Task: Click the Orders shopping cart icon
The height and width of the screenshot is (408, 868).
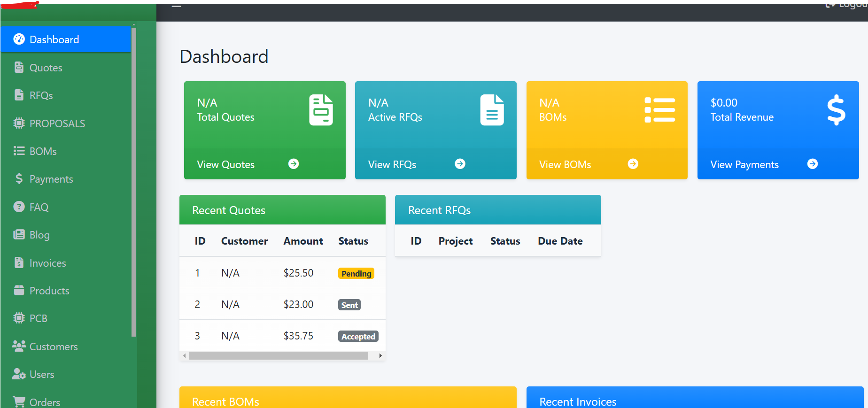Action: pyautogui.click(x=19, y=401)
